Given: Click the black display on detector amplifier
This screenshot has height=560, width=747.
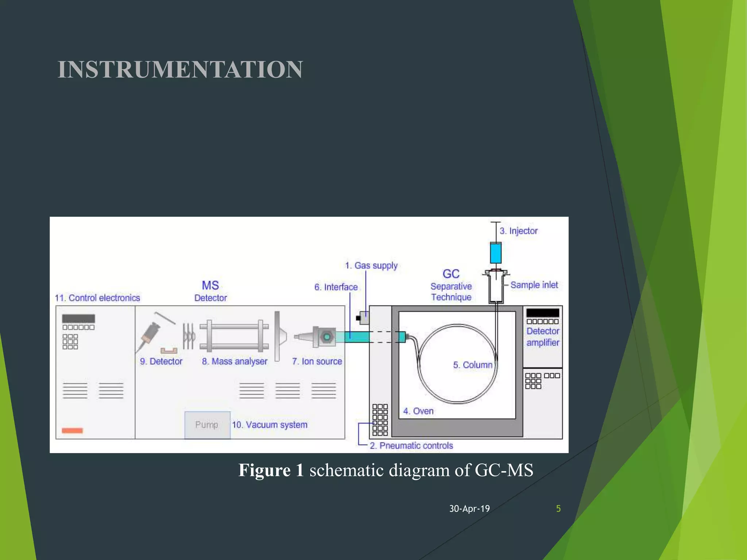Looking at the screenshot, I should pyautogui.click(x=543, y=313).
